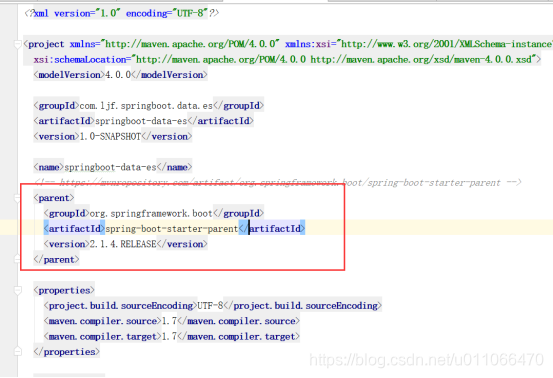This screenshot has height=378, width=553.
Task: Click the opening modelVersion tag
Action: click(x=69, y=75)
